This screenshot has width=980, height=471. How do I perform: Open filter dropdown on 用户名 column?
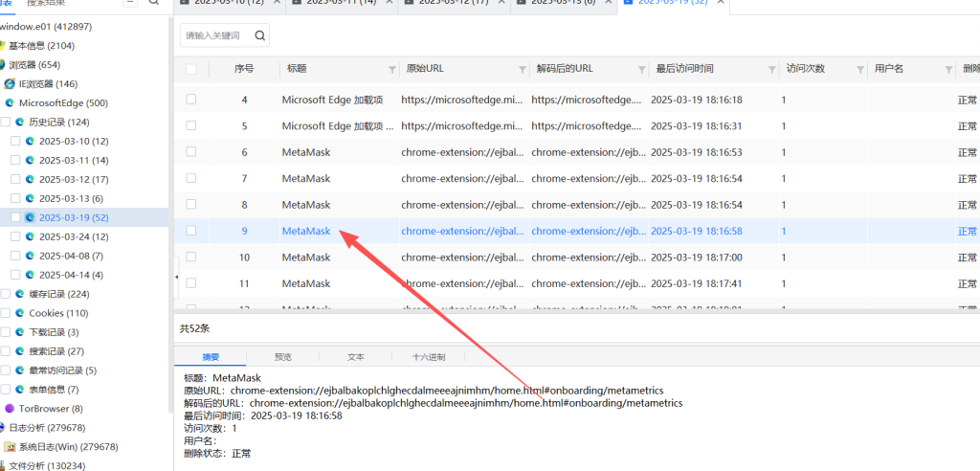947,70
